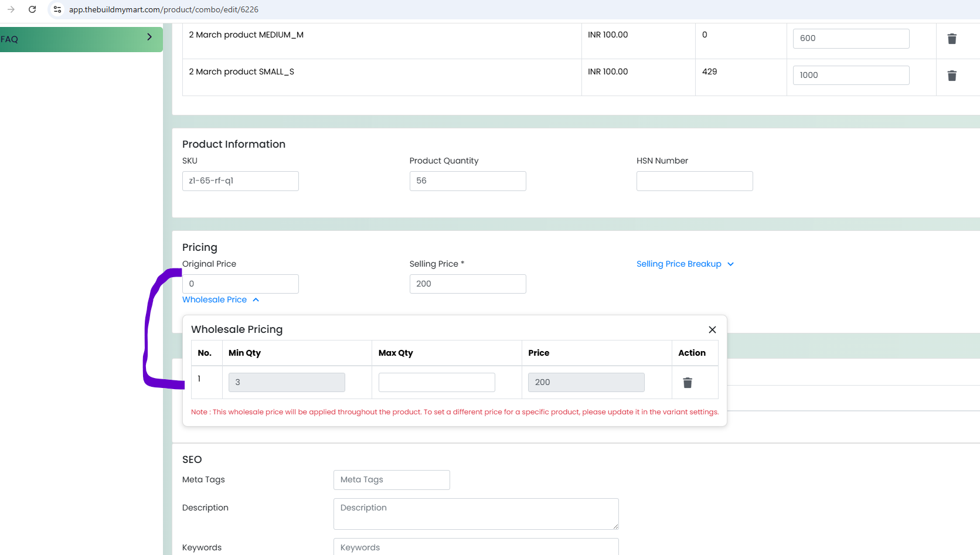Click the SKU label
The height and width of the screenshot is (555, 980).
(190, 161)
